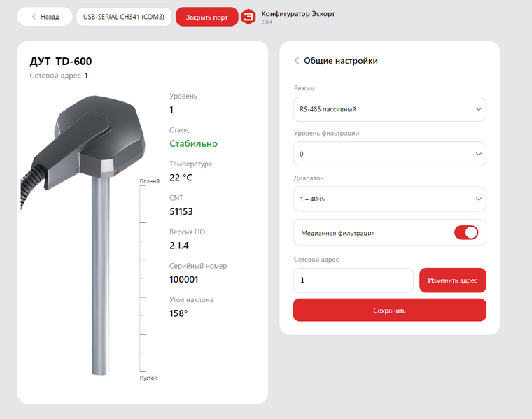Go back with the Назад button
532x419 pixels.
point(45,17)
